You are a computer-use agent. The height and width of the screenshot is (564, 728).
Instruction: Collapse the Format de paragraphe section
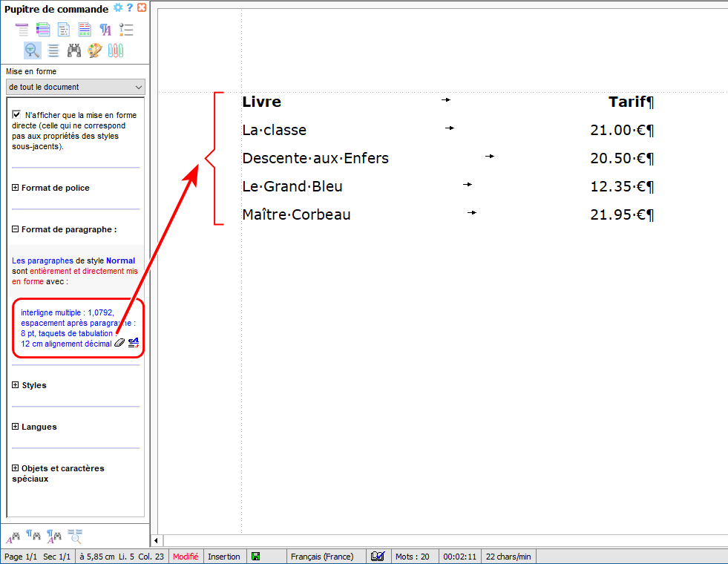click(x=16, y=229)
